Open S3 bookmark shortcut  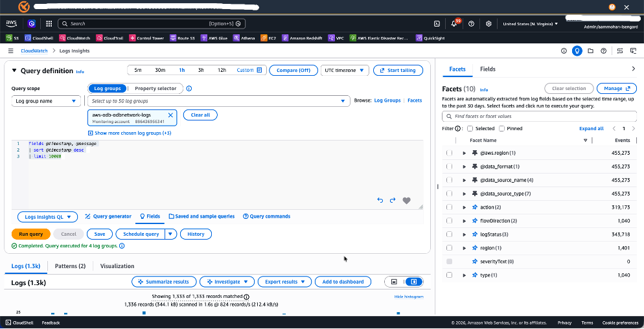(x=12, y=38)
